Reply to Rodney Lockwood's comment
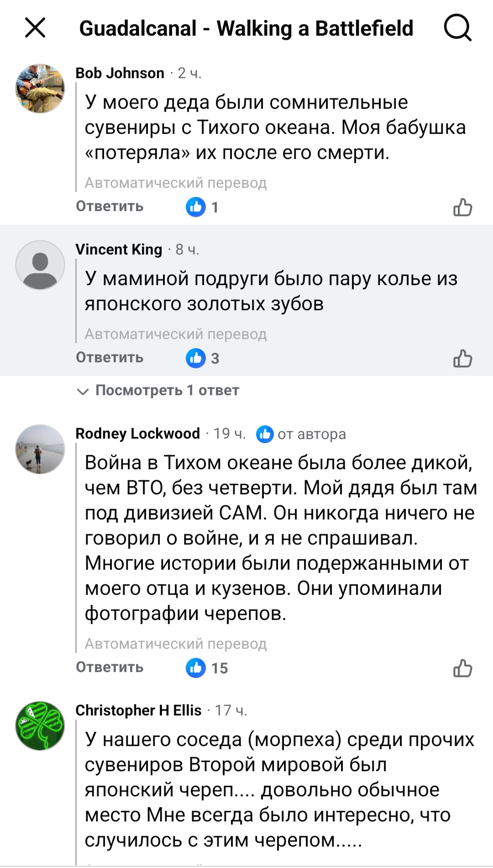Screen dimensions: 493x868 point(110,667)
